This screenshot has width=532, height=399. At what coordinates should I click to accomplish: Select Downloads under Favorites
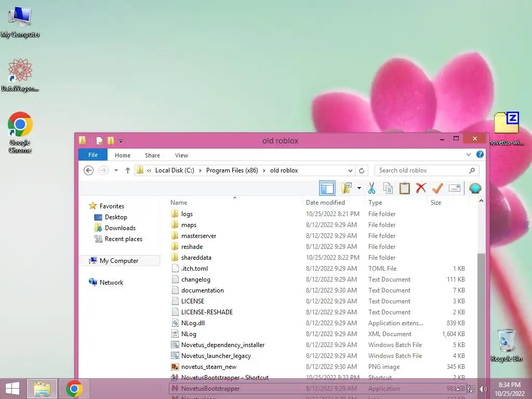[115, 228]
